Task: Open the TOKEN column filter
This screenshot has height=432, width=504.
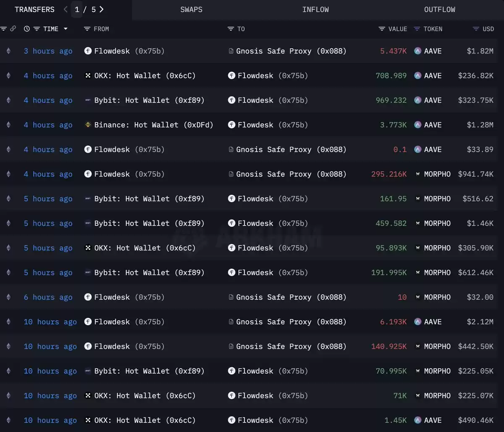Action: pyautogui.click(x=417, y=29)
